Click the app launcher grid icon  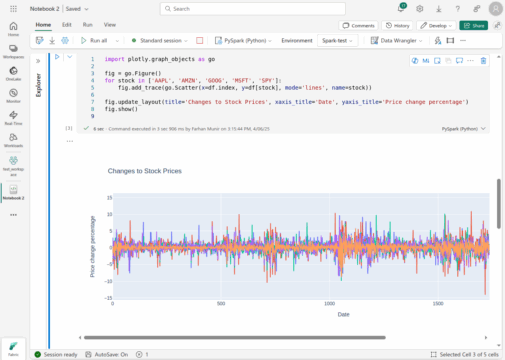pos(13,9)
